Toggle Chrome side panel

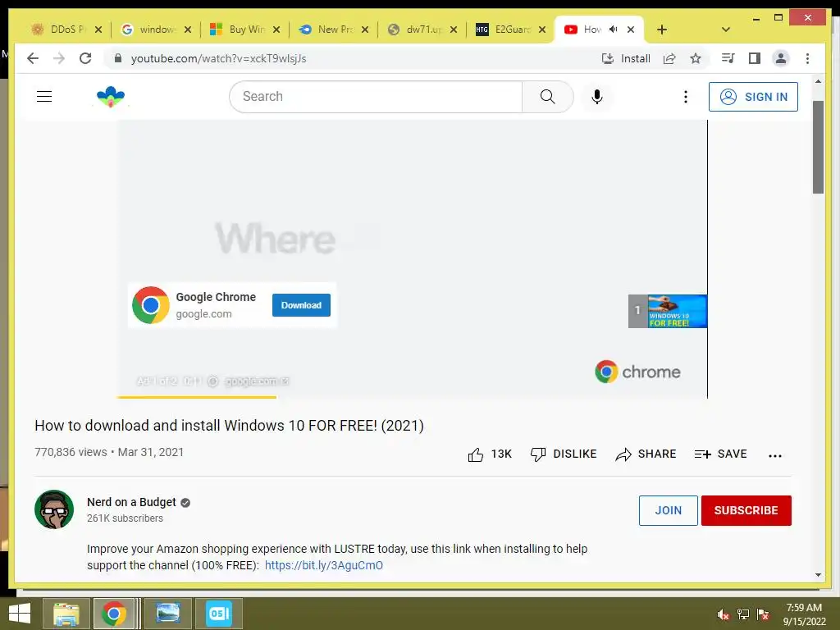click(x=755, y=58)
